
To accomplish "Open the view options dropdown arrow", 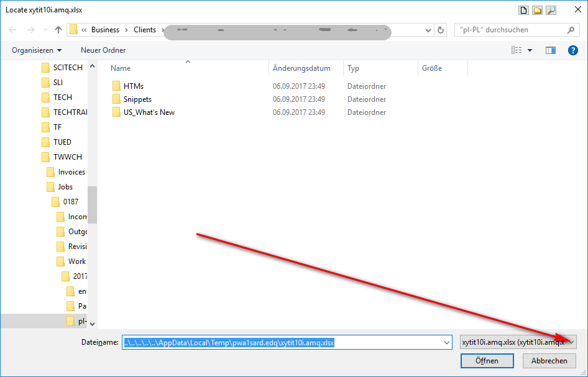I will pyautogui.click(x=530, y=50).
